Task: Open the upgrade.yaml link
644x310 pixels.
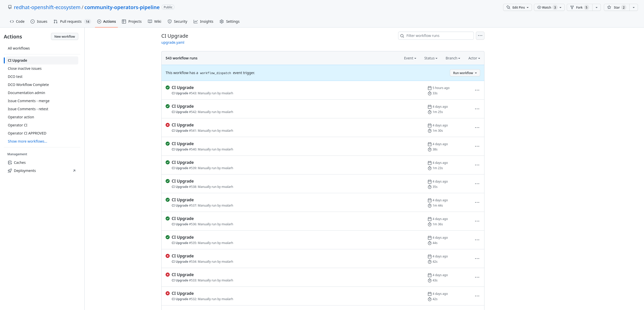Action: tap(173, 42)
